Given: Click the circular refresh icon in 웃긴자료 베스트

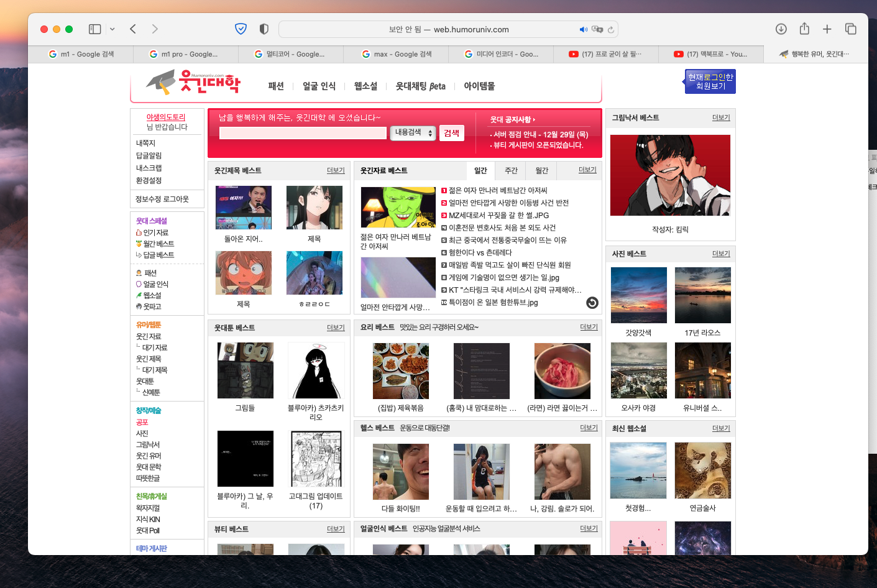Looking at the screenshot, I should [x=592, y=303].
